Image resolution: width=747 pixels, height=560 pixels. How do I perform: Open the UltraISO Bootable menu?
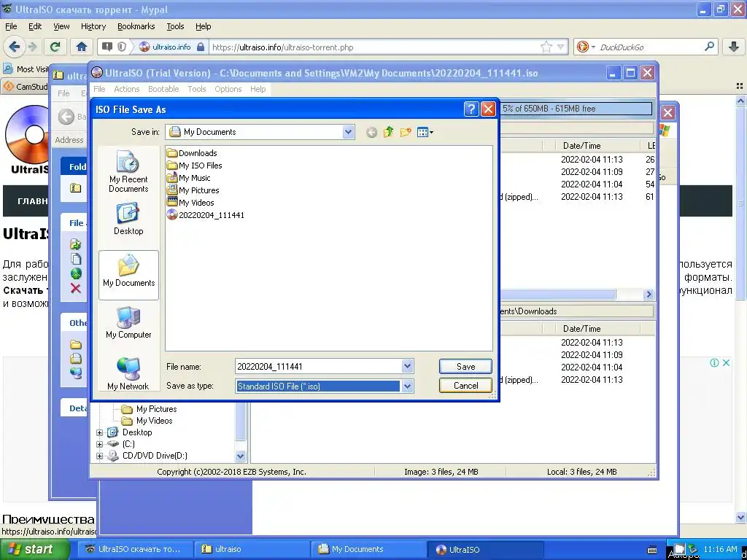(x=163, y=89)
